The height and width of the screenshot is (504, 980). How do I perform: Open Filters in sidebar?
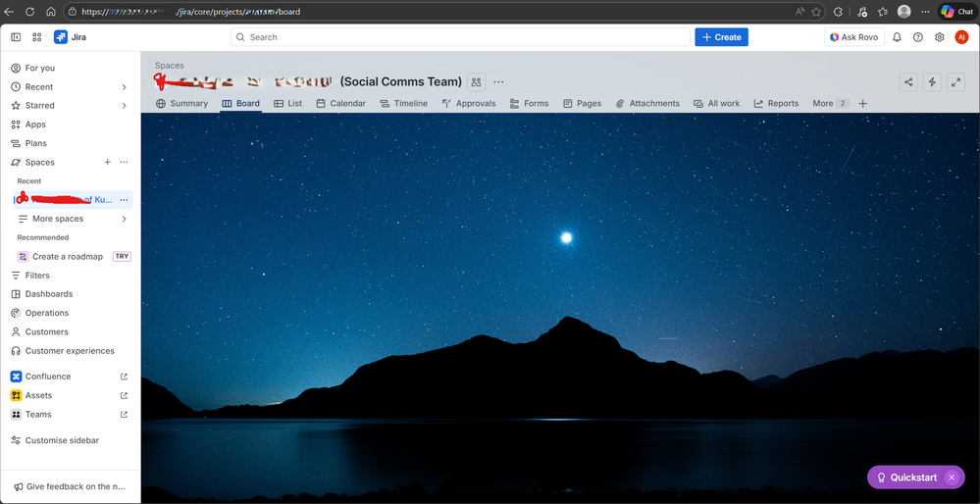tap(37, 276)
